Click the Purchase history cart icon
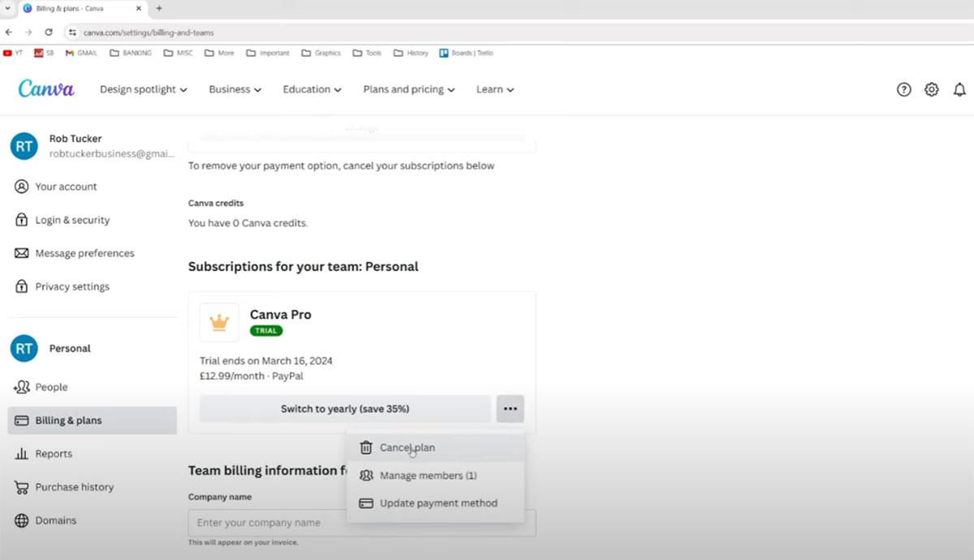Screen dimensions: 974x560 21,487
